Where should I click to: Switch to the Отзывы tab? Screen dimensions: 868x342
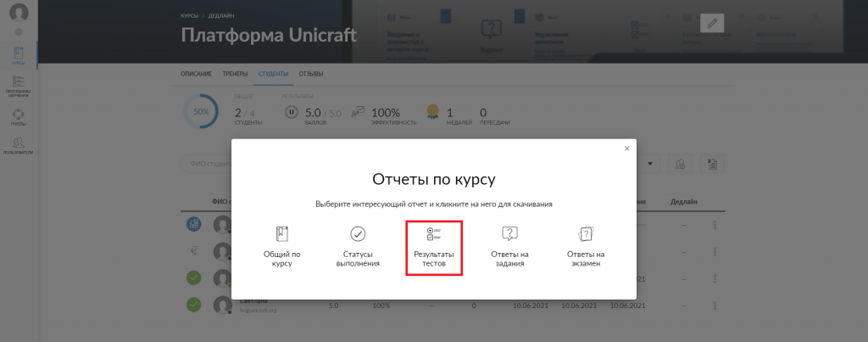(311, 74)
